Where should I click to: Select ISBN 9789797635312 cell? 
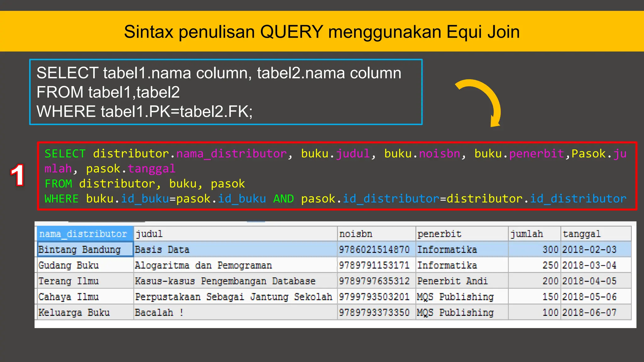point(377,281)
